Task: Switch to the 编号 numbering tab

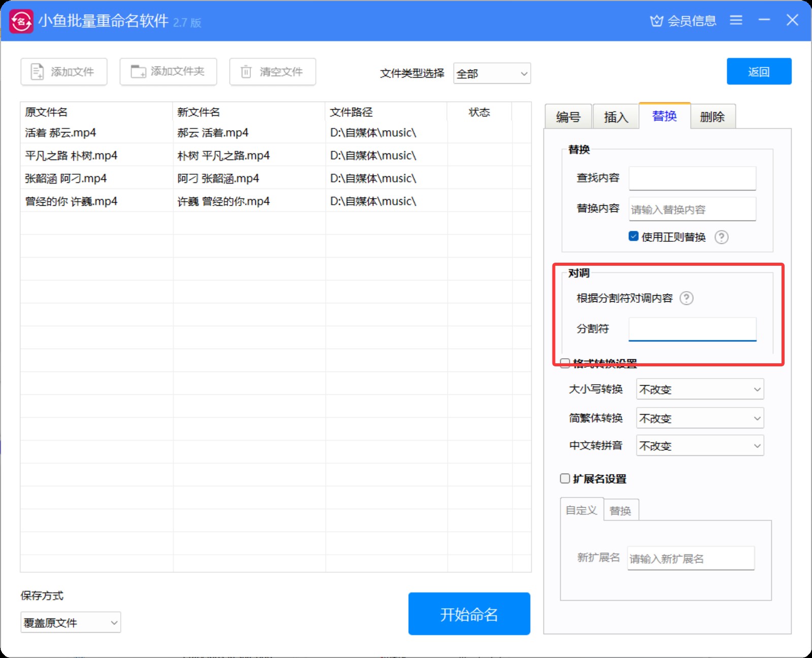Action: (568, 117)
